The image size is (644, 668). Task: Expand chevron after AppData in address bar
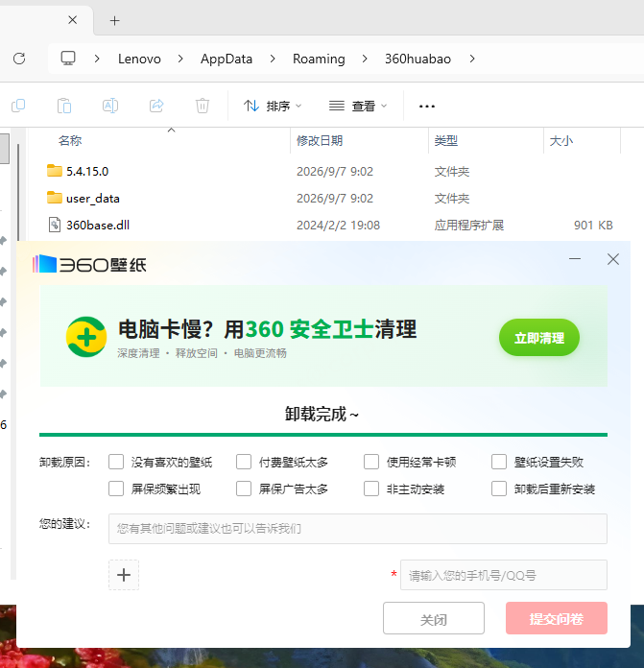click(x=273, y=59)
